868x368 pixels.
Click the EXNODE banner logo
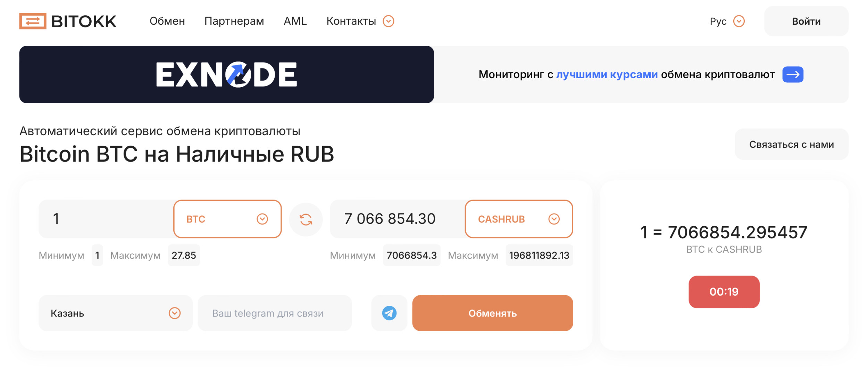point(226,74)
